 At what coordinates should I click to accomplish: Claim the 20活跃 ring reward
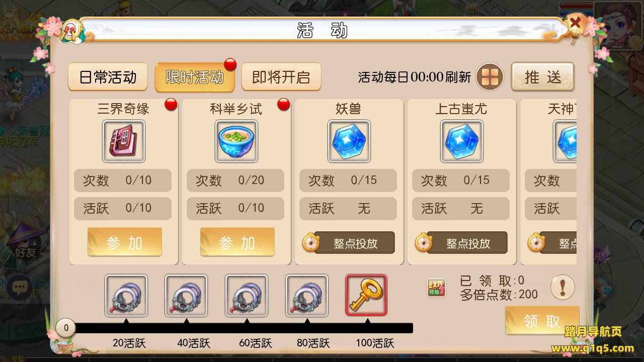pyautogui.click(x=126, y=296)
